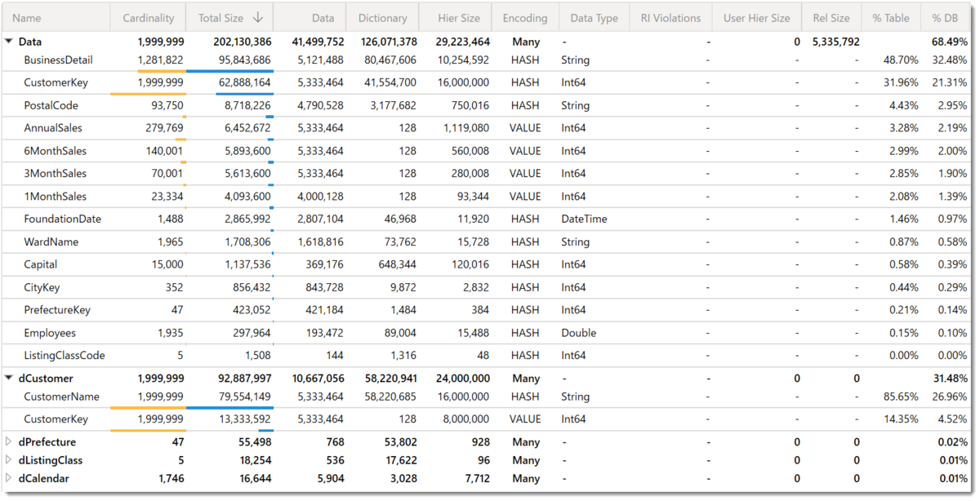
Task: Expand the dListingClass table
Action: 9,460
